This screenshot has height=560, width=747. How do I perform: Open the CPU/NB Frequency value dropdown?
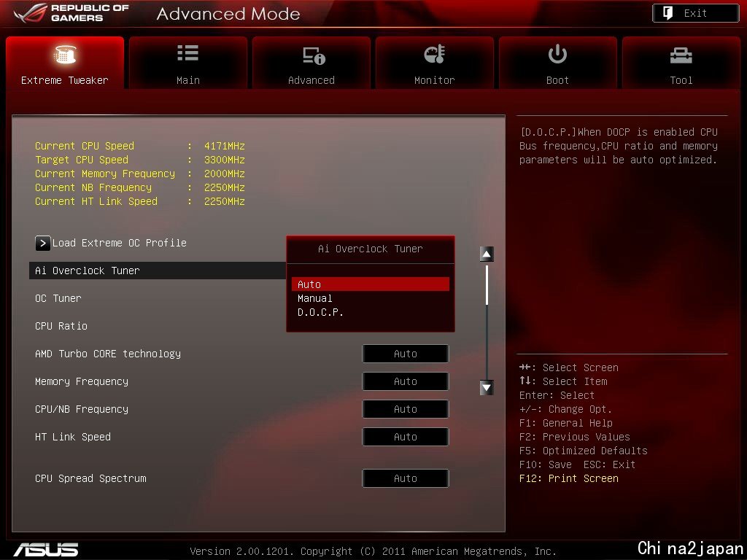pos(406,409)
